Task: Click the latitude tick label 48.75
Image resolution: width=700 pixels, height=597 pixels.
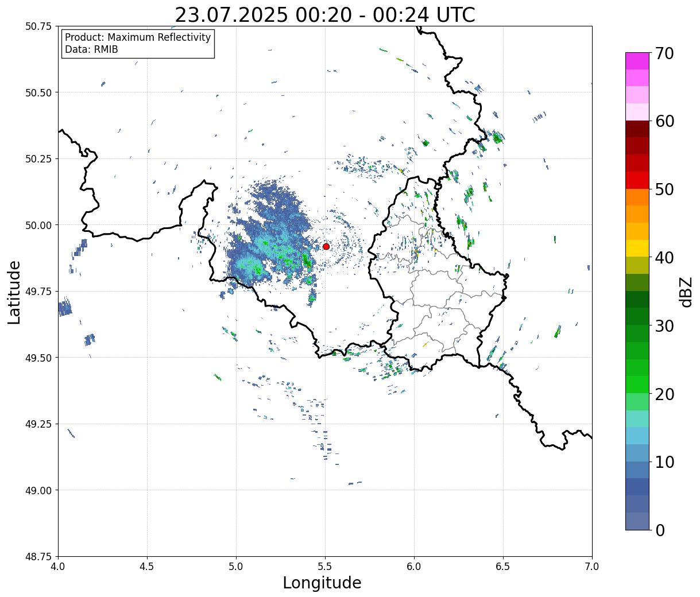Action: [x=38, y=557]
